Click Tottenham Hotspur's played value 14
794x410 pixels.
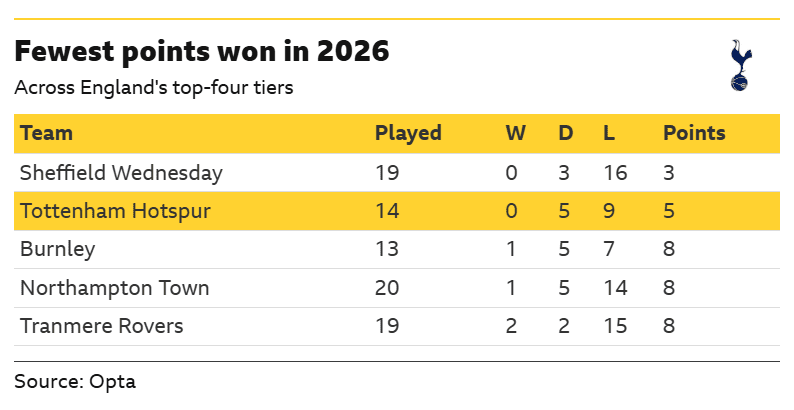[x=387, y=211]
